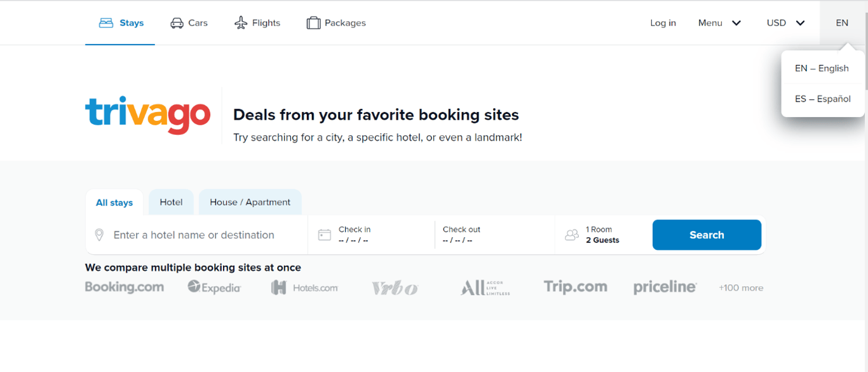
Task: Open the All stays tab
Action: click(x=114, y=203)
